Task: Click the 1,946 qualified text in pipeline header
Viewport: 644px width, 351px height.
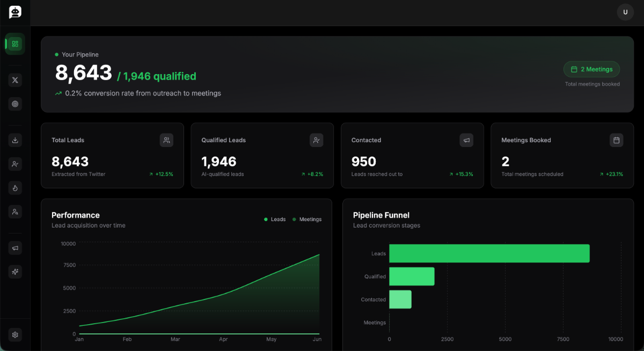Action: click(x=157, y=76)
